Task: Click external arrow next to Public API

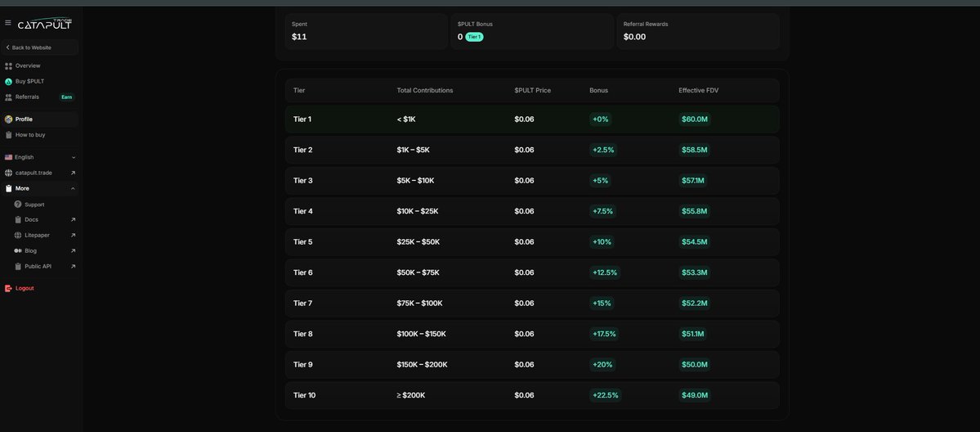Action: tap(73, 267)
